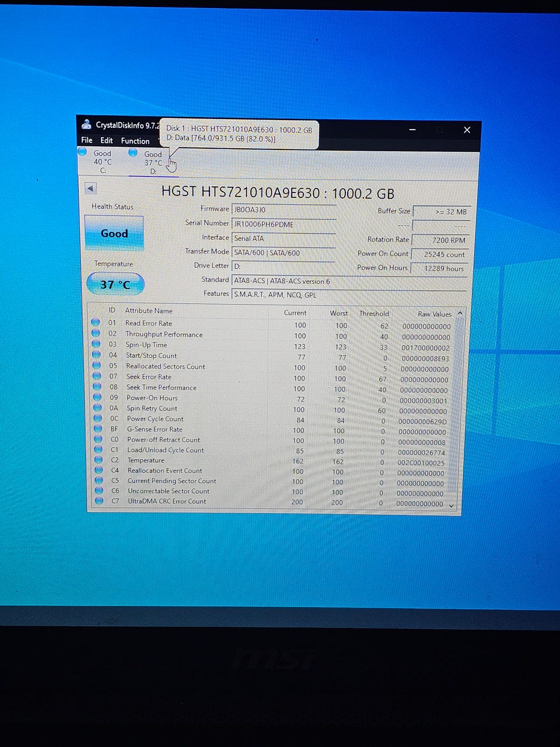The width and height of the screenshot is (560, 747).
Task: Click the Power On Hours value field
Action: pos(440,268)
